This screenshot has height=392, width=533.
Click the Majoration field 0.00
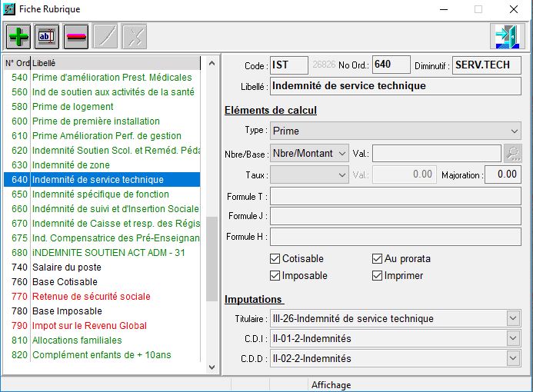[503, 174]
